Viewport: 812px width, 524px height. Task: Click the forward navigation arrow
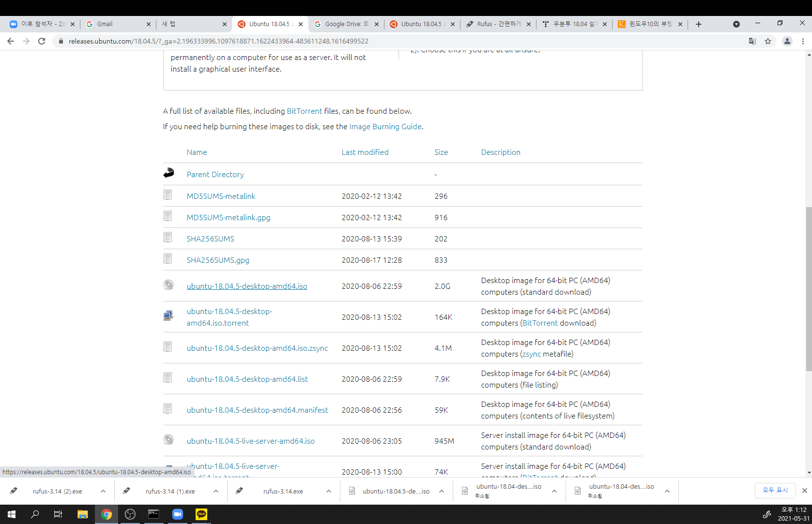coord(26,41)
